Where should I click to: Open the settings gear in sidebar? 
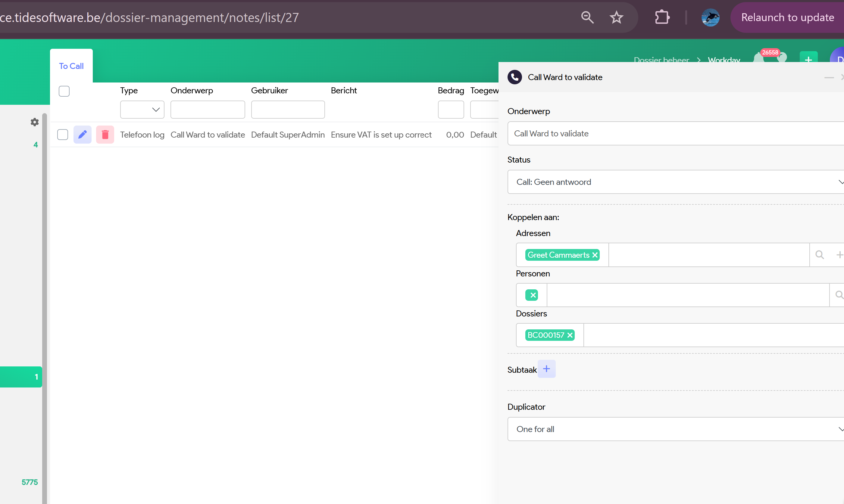click(x=35, y=122)
